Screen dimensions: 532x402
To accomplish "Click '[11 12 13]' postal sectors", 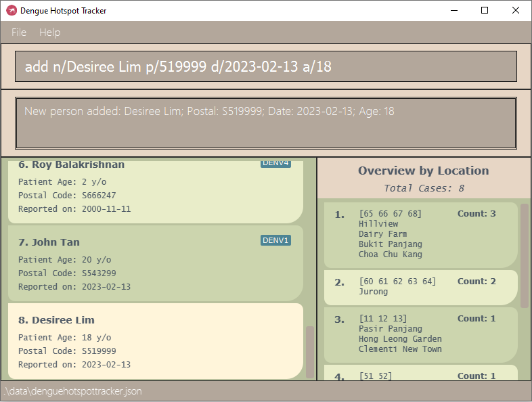I will pyautogui.click(x=382, y=319).
